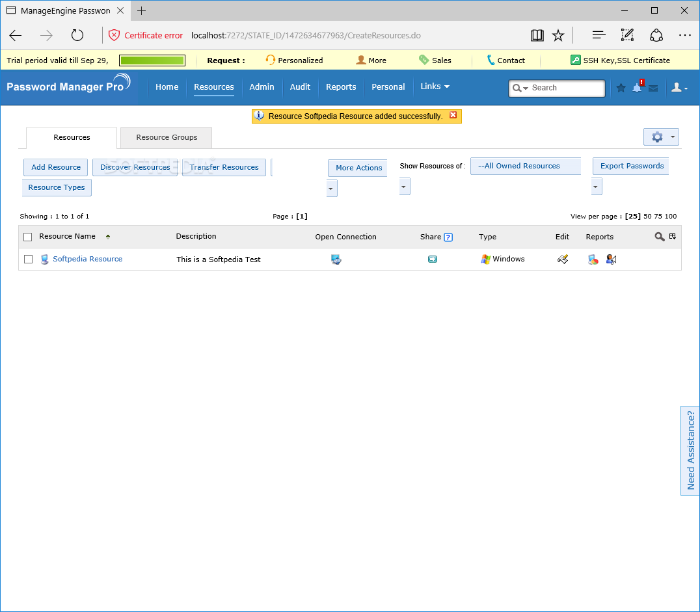Open Need Assistance side tab

coord(690,451)
